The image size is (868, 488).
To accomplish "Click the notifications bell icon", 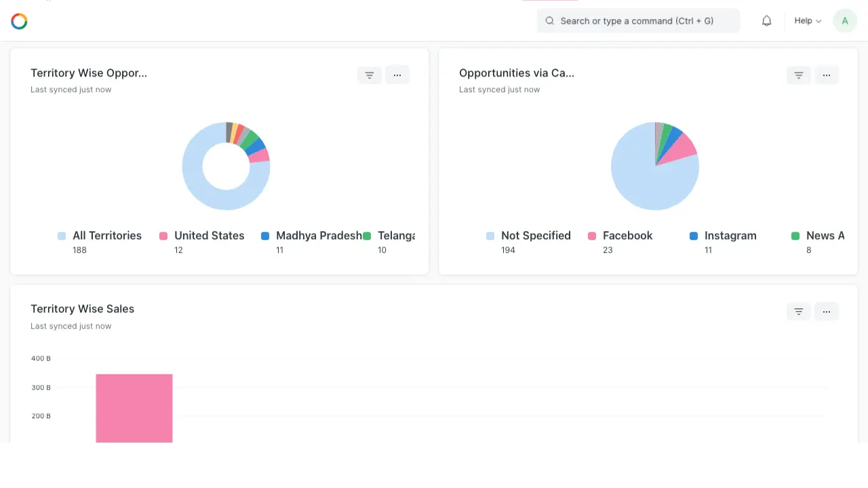I will 766,20.
